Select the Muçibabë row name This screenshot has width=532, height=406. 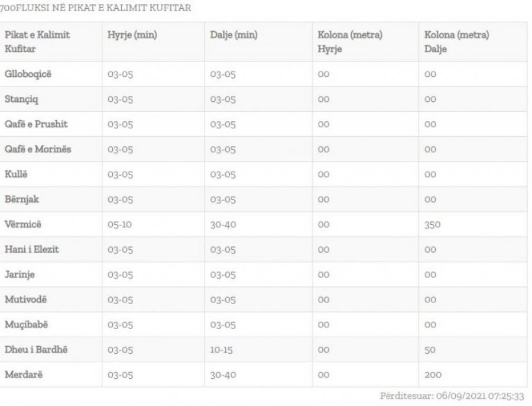tap(26, 324)
